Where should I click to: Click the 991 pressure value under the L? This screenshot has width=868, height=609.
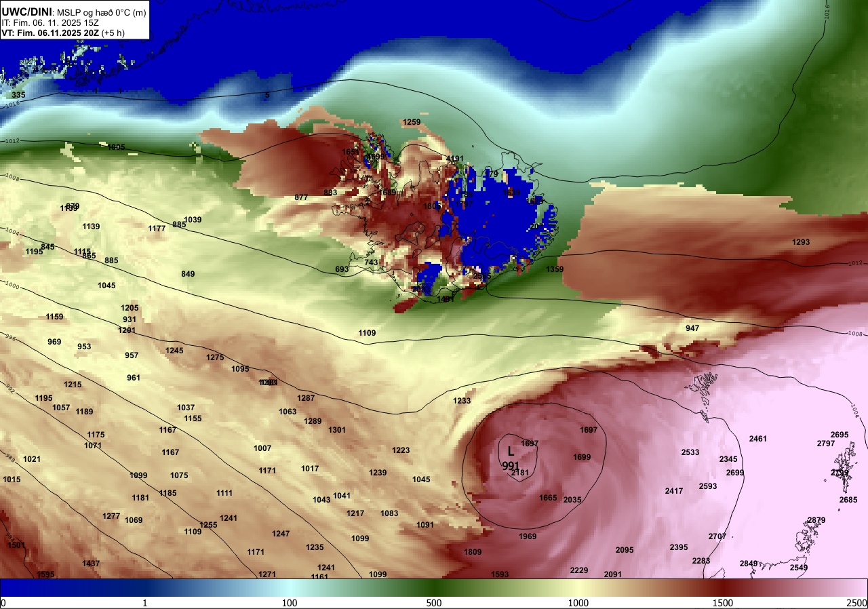coord(511,465)
